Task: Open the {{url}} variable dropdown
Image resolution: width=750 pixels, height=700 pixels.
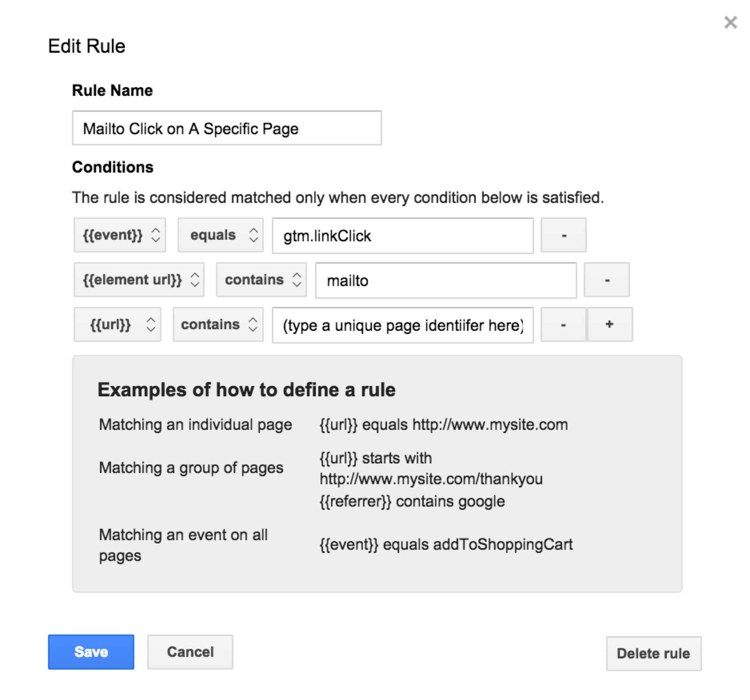Action: [x=118, y=325]
